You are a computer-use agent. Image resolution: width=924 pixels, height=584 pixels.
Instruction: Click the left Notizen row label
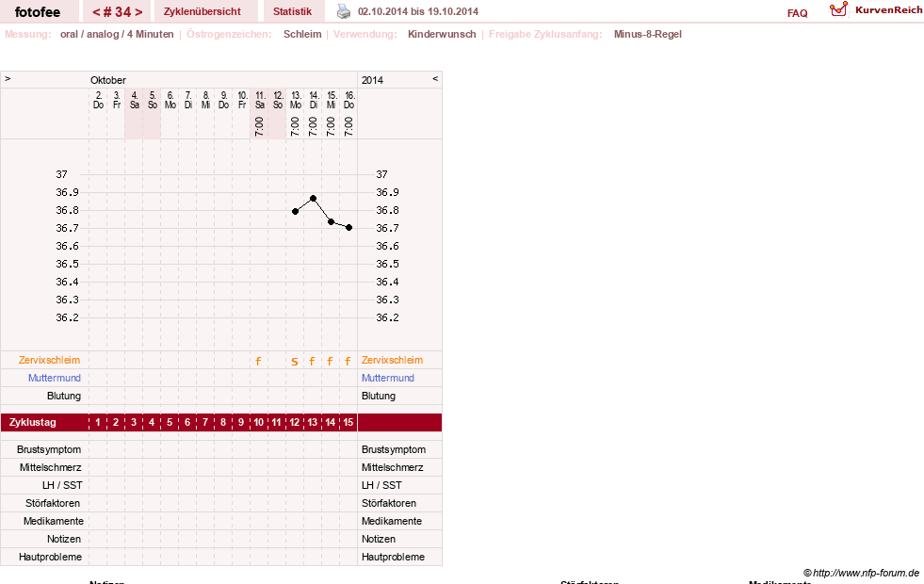[64, 539]
